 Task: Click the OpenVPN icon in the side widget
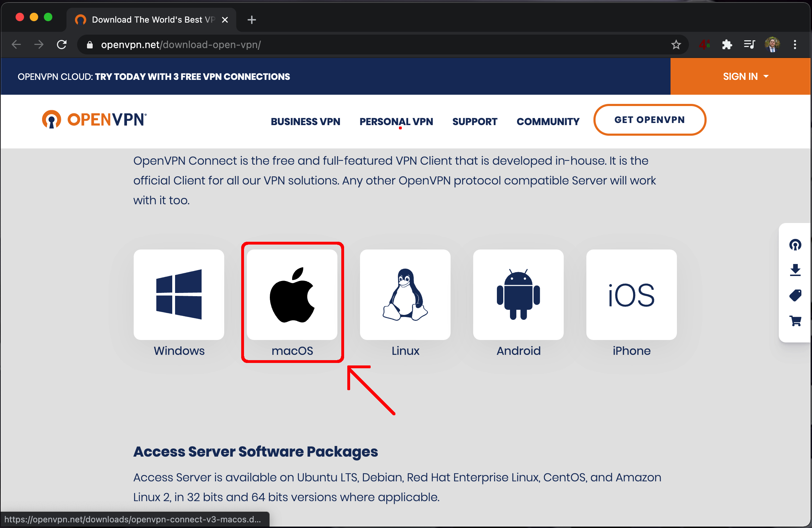pyautogui.click(x=795, y=245)
